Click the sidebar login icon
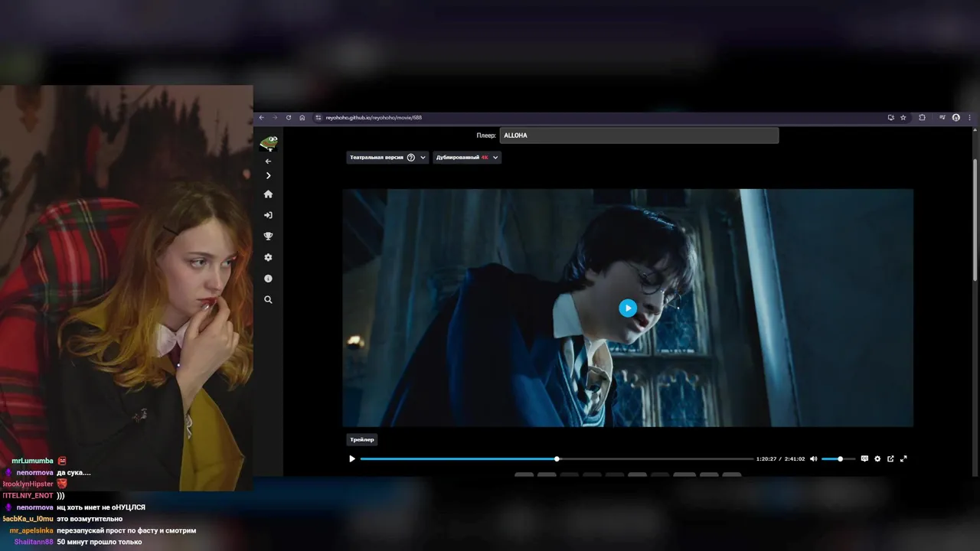 tap(268, 215)
